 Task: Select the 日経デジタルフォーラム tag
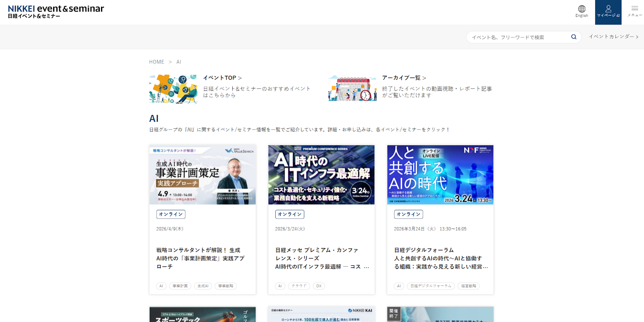431,286
